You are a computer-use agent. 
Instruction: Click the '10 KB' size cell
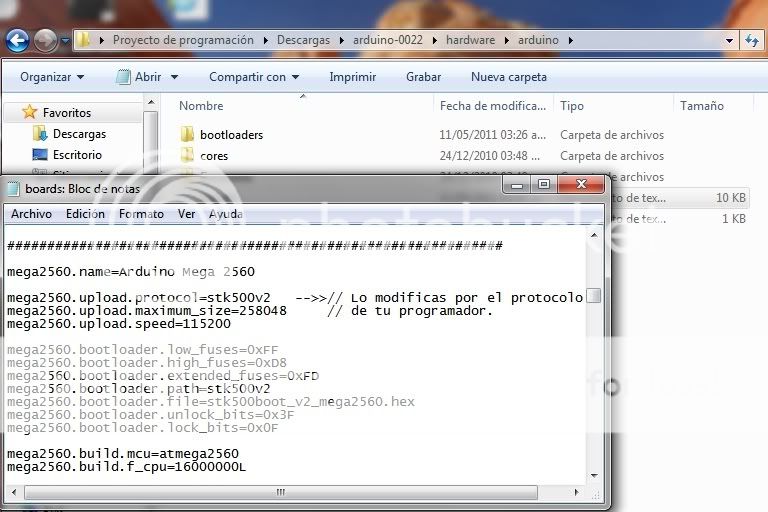(x=730, y=197)
